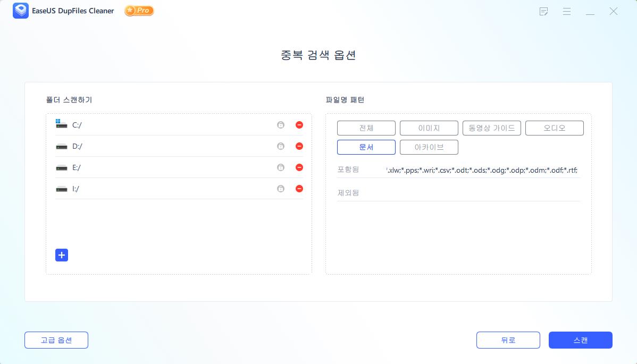Click the lock icon next to C:/ drive
Image resolution: width=637 pixels, height=364 pixels.
click(x=281, y=125)
